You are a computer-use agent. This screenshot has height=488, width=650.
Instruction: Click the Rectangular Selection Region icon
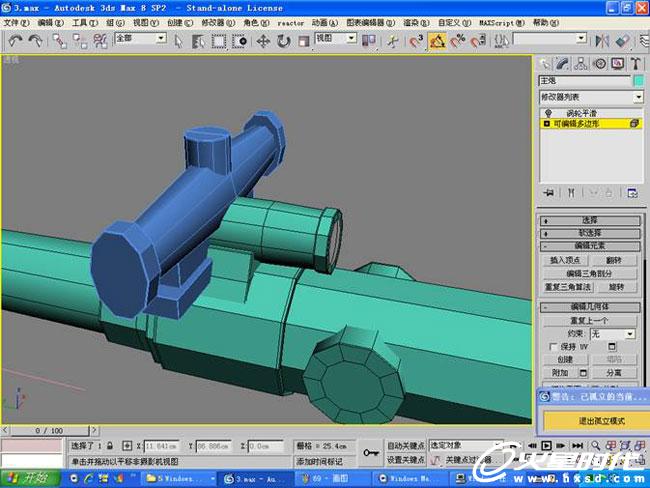point(219,41)
